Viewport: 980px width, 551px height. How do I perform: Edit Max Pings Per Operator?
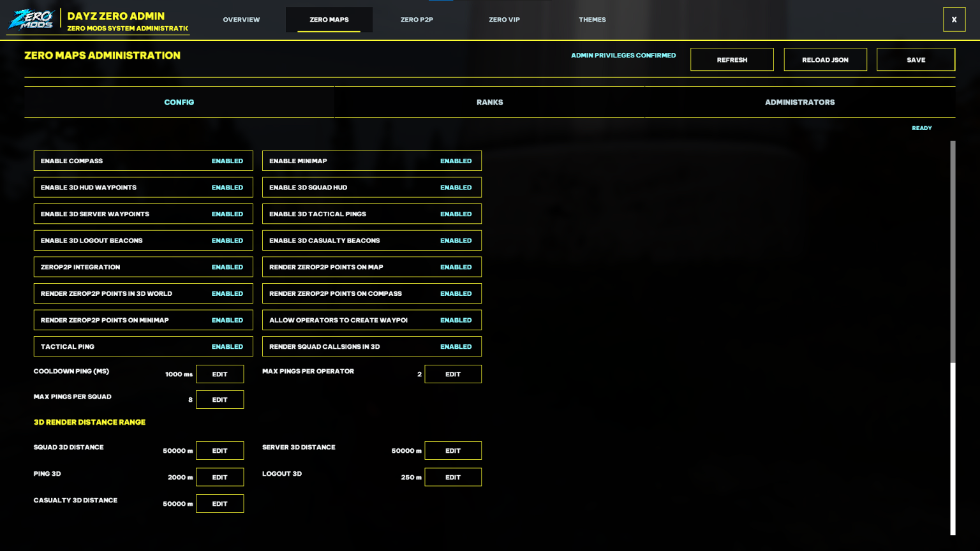pyautogui.click(x=453, y=374)
